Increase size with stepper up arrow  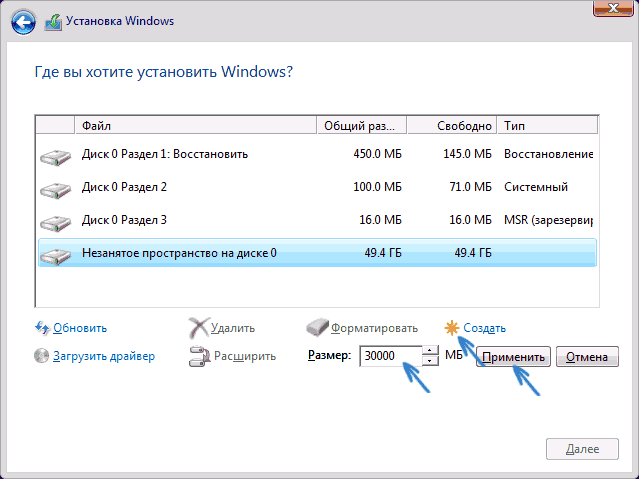click(x=430, y=351)
